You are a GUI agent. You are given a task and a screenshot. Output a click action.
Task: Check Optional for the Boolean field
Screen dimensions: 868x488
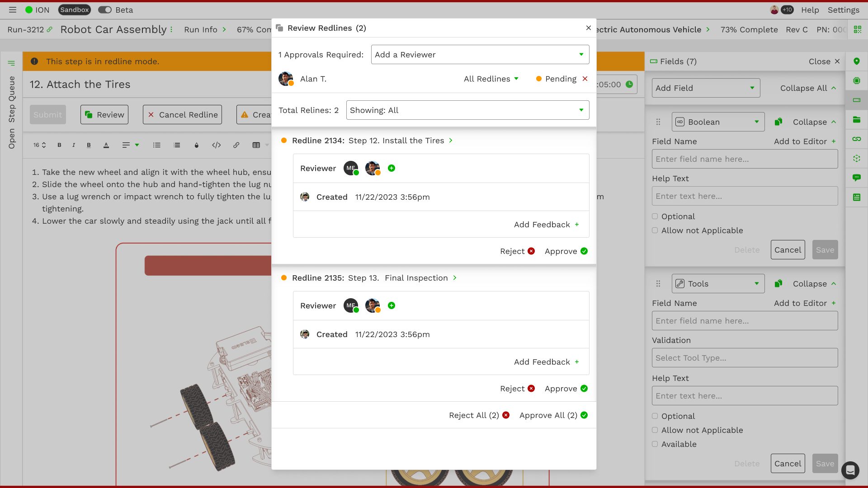coord(655,216)
